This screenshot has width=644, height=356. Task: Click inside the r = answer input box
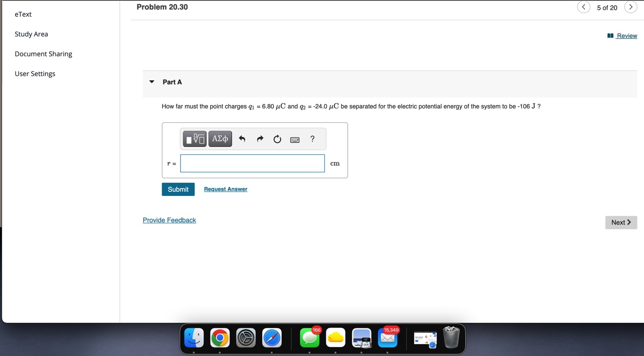[252, 163]
